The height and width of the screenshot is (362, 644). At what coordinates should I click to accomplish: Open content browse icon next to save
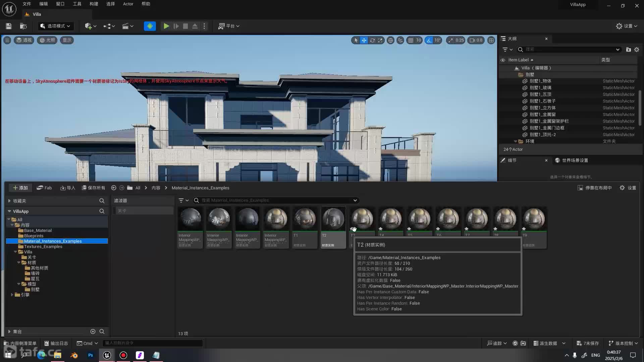click(x=23, y=26)
